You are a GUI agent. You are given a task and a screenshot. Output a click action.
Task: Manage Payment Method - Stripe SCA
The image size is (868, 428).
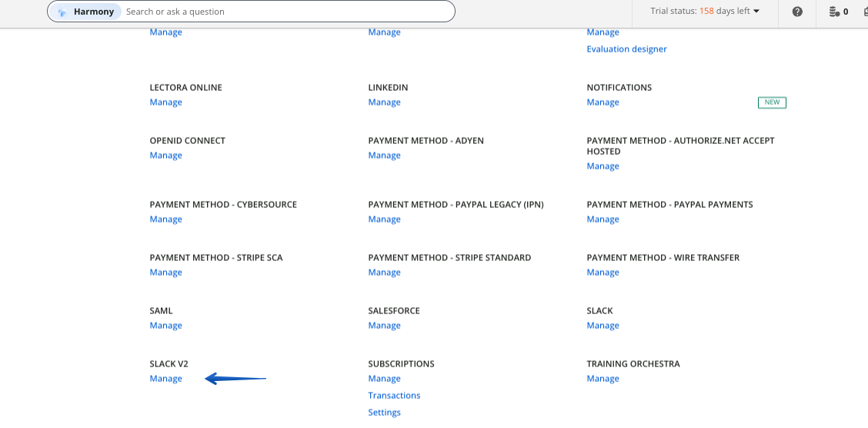(165, 273)
